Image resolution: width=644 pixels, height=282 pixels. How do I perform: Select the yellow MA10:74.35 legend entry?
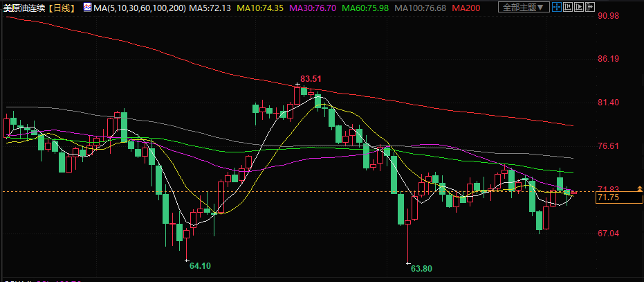coord(258,7)
